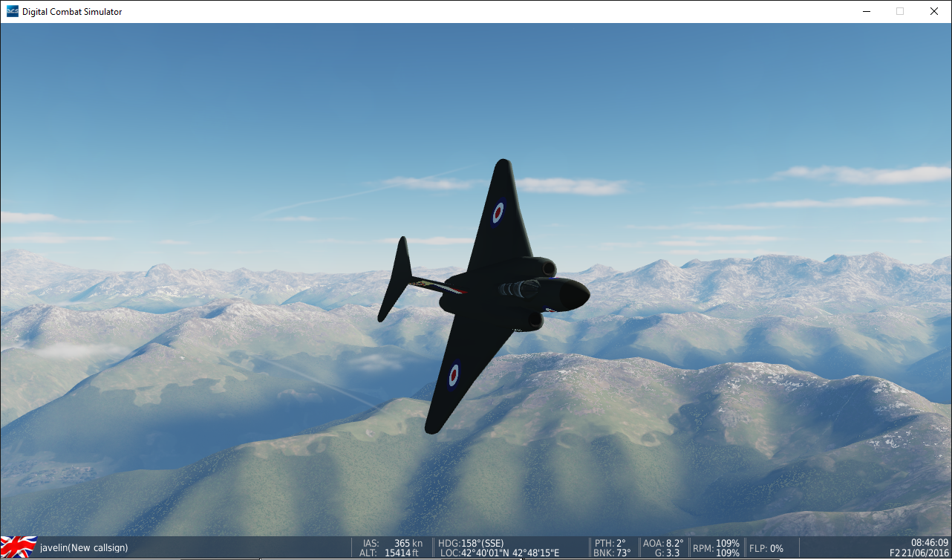Image resolution: width=952 pixels, height=560 pixels.
Task: Click the British flag icon in status bar
Action: [x=19, y=547]
